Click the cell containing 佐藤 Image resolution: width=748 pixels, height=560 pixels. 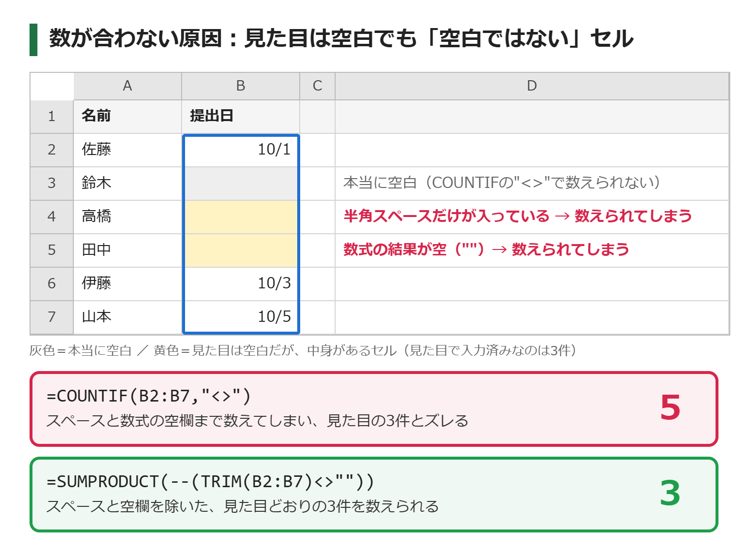pos(127,150)
